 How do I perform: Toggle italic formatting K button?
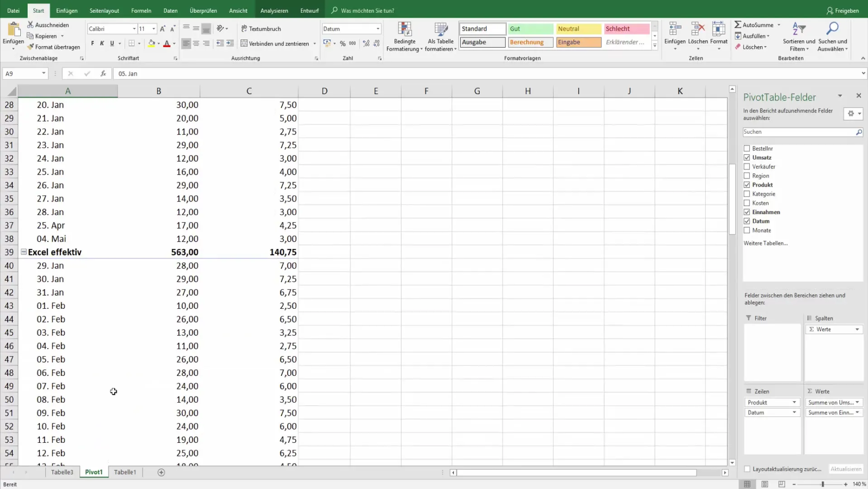102,43
